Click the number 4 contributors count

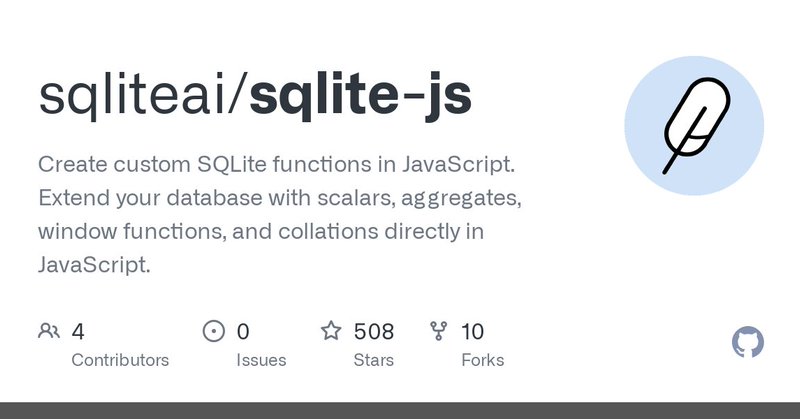tap(78, 332)
